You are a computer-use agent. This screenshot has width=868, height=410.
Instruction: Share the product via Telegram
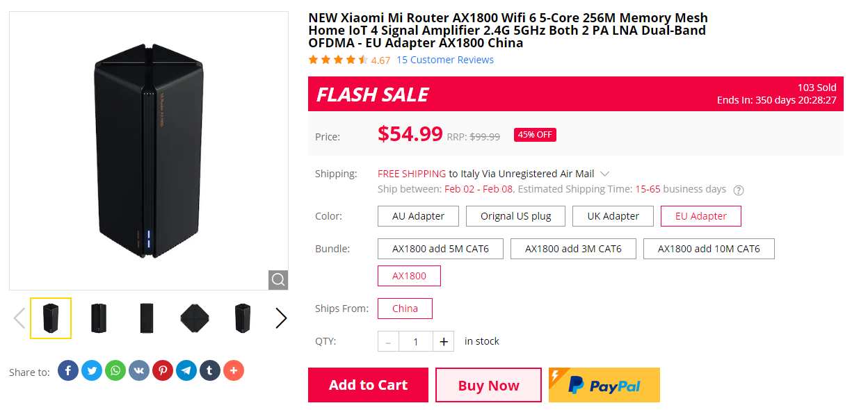click(186, 370)
